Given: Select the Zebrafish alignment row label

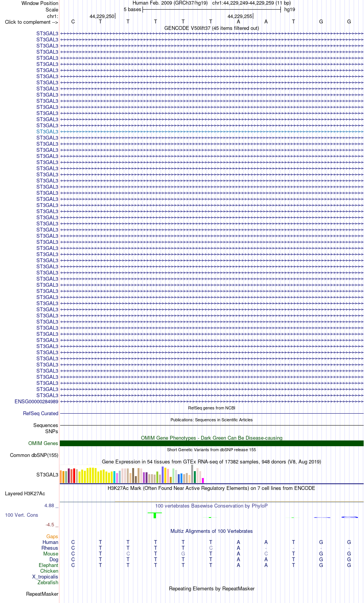Looking at the screenshot, I should pyautogui.click(x=48, y=582).
